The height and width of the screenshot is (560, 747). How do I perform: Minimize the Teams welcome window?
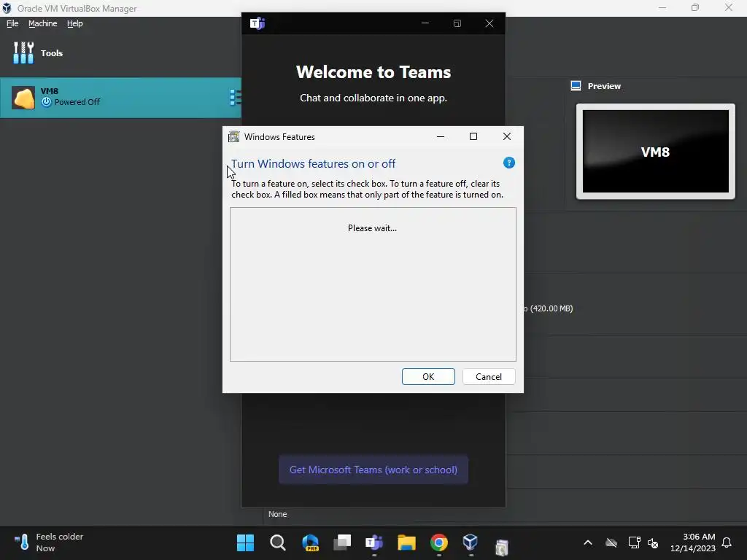point(425,23)
